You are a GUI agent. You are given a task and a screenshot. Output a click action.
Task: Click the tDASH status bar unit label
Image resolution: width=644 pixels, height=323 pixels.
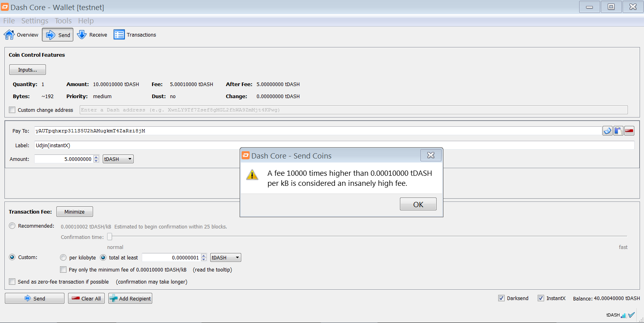click(x=613, y=315)
